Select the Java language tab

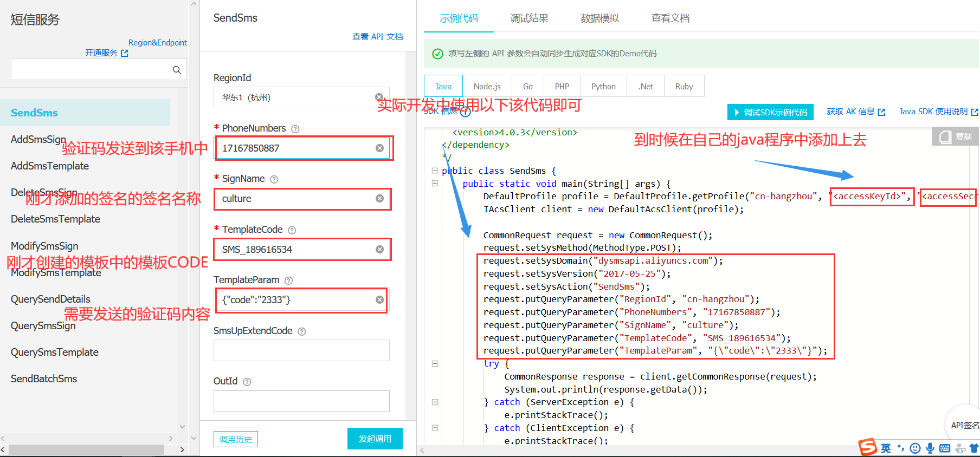tap(443, 87)
